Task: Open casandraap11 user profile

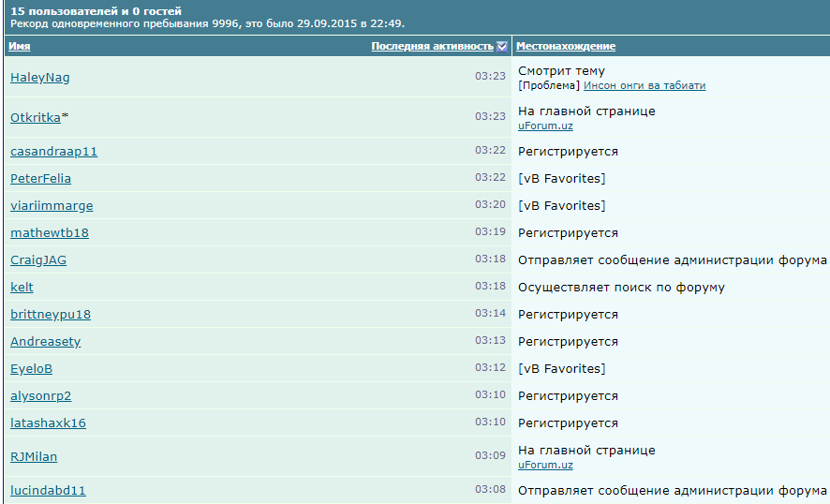Action: (x=53, y=152)
